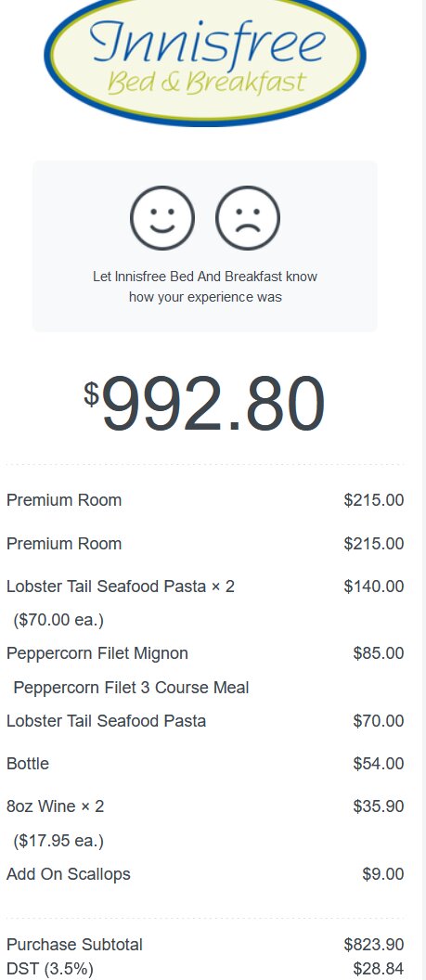Click the DST (3.5%) tax row
This screenshot has width=426, height=980.
(205, 970)
